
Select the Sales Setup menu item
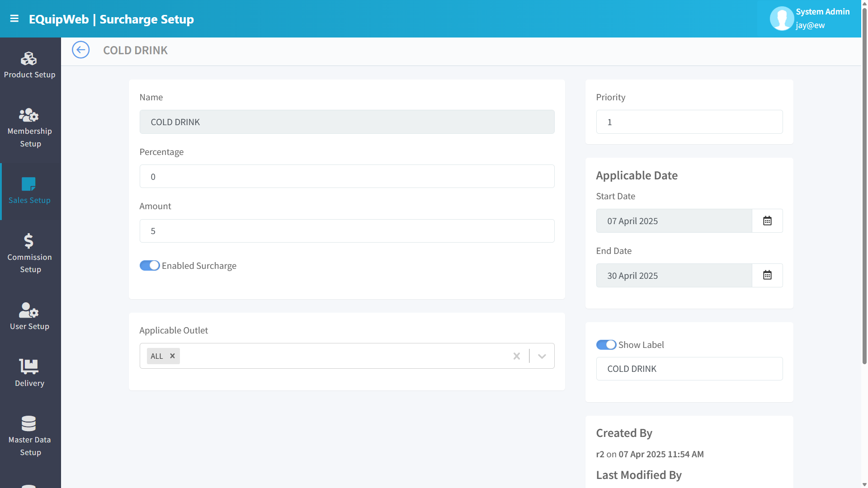tap(30, 191)
